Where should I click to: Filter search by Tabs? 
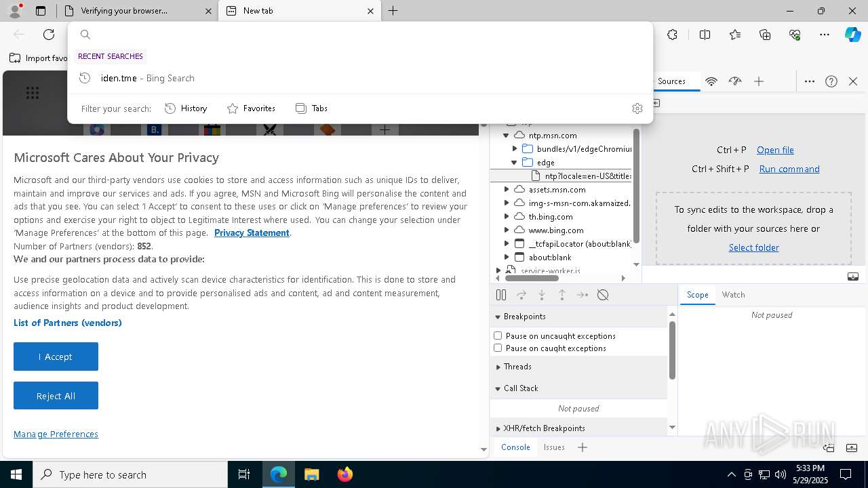coord(311,108)
